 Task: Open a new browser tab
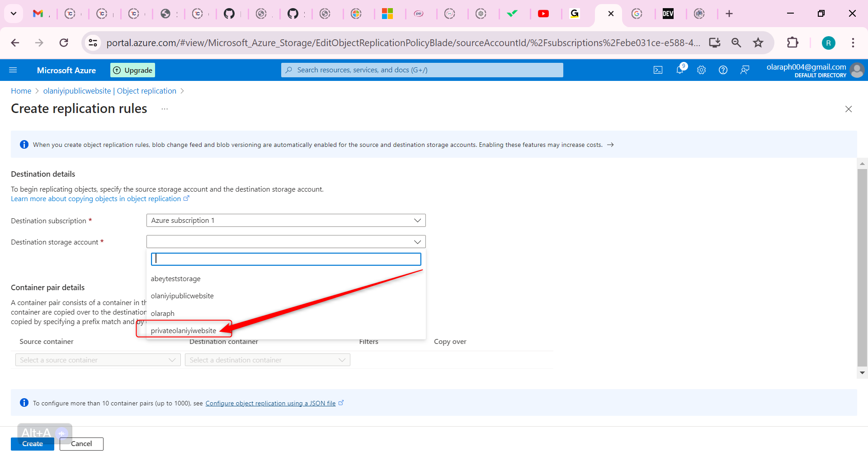[x=729, y=14]
